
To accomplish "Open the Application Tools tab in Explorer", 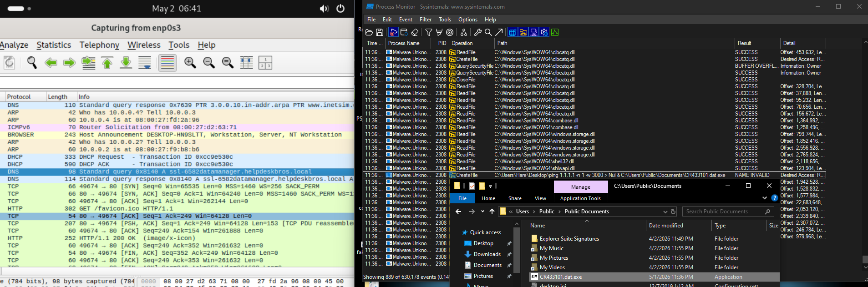I will 580,198.
